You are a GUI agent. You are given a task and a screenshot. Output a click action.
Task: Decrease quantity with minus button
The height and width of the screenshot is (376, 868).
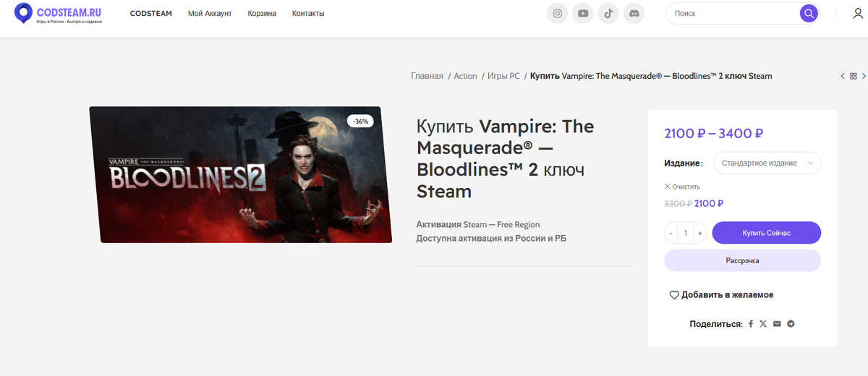coord(671,234)
